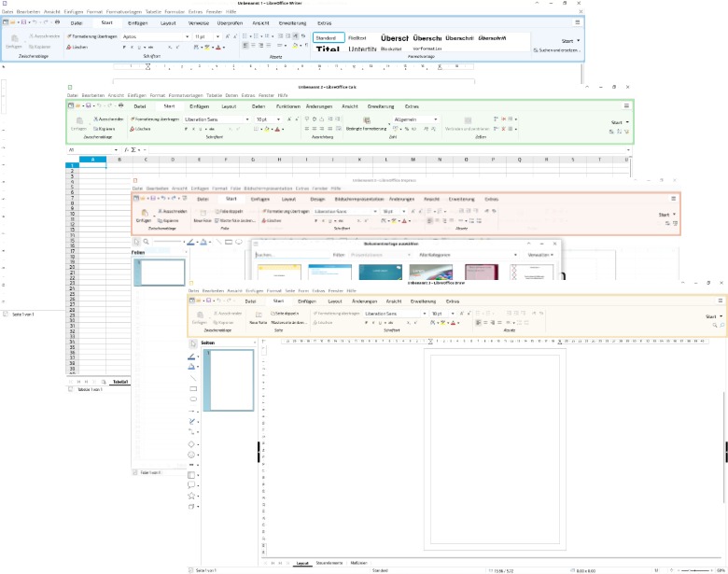Click Seite doppeln button in Draw

tap(284, 314)
